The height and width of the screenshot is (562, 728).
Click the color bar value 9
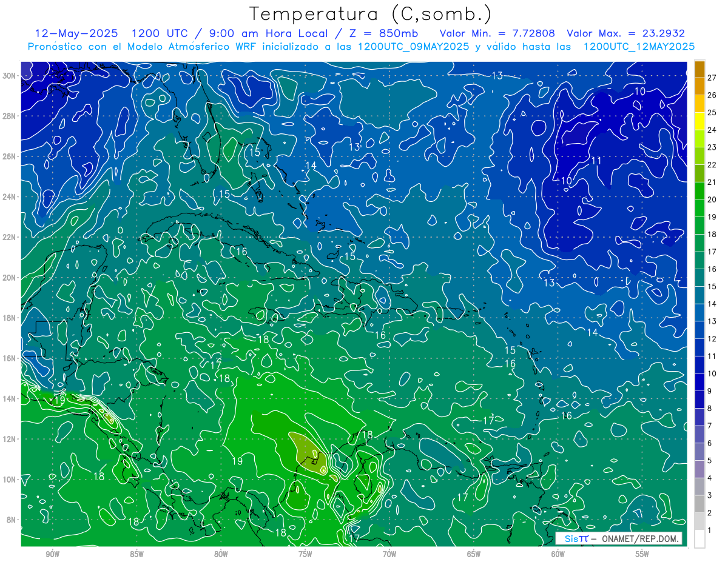(x=710, y=391)
